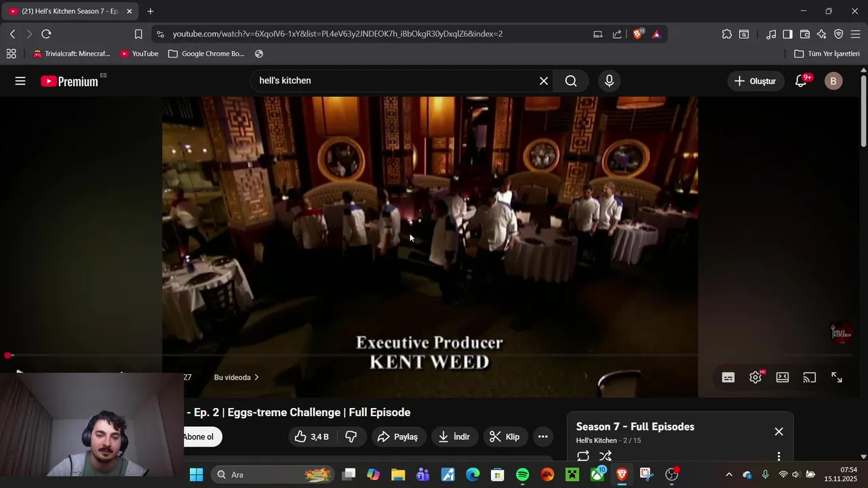Screen dimensions: 868x488
Task: Close the Season 7 playlist panel
Action: [x=778, y=432]
